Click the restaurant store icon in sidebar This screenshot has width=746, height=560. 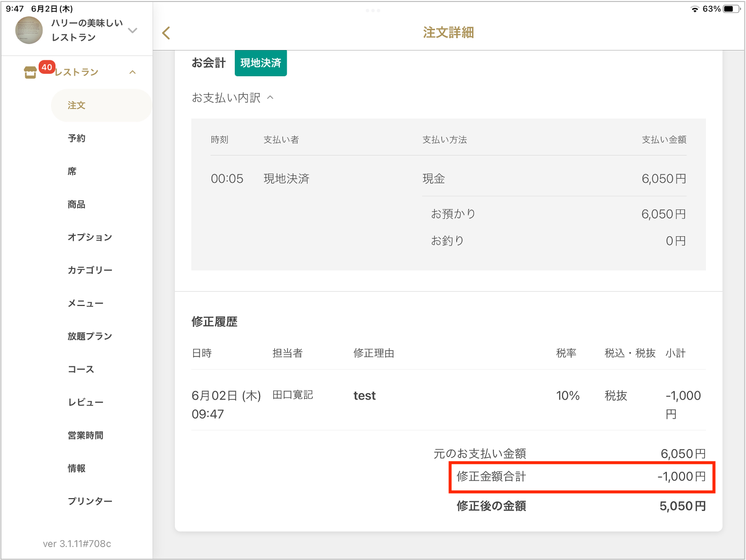(x=30, y=73)
